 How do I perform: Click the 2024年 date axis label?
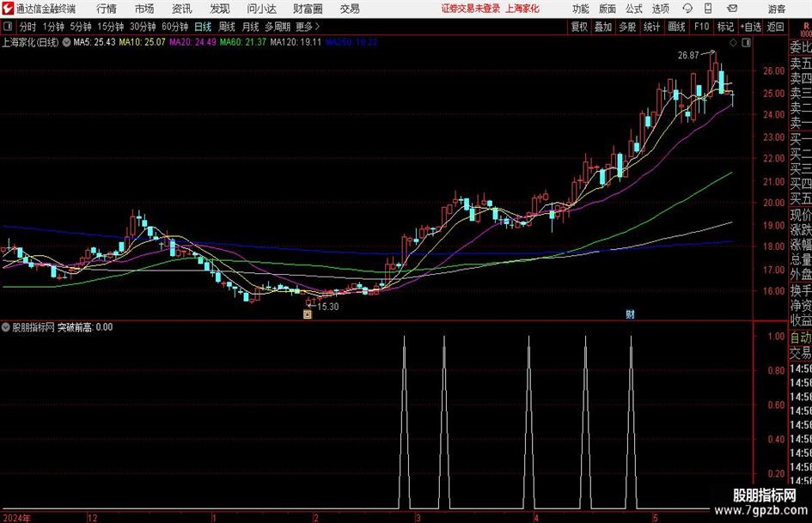coord(16,518)
